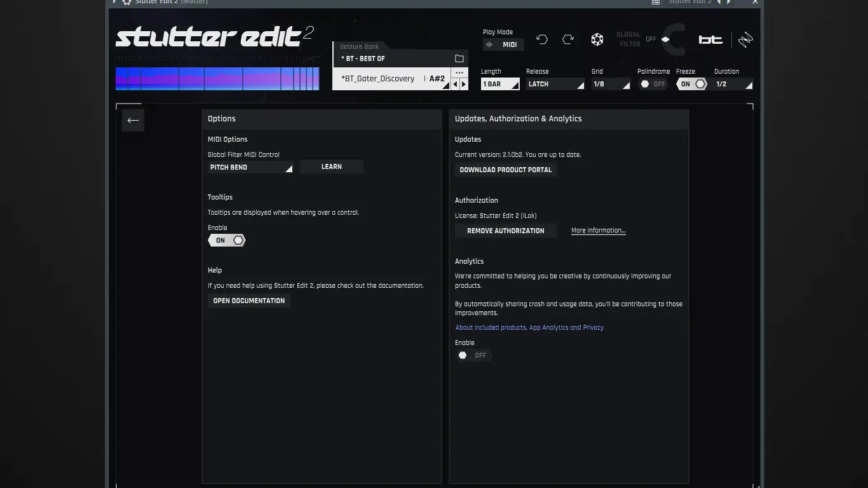Image resolution: width=868 pixels, height=488 pixels.
Task: Open the Grid 1/8 dropdown
Action: pyautogui.click(x=611, y=84)
